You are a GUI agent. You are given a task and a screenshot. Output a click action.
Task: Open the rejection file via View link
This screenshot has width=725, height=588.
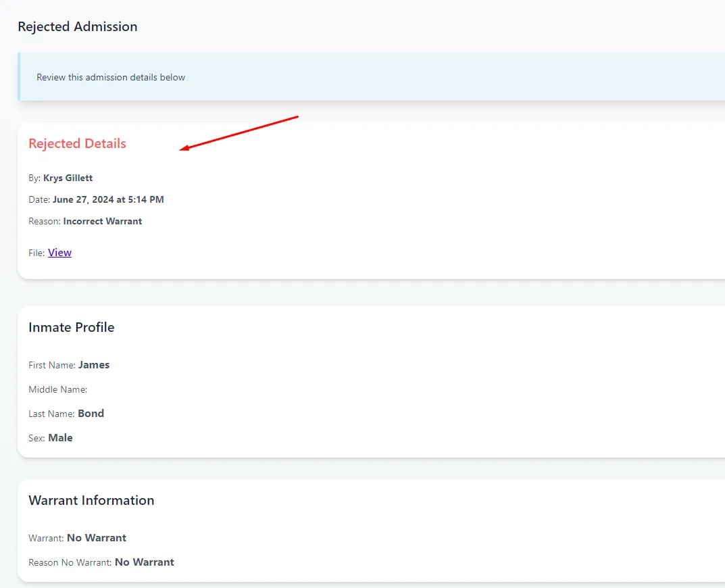pos(59,252)
